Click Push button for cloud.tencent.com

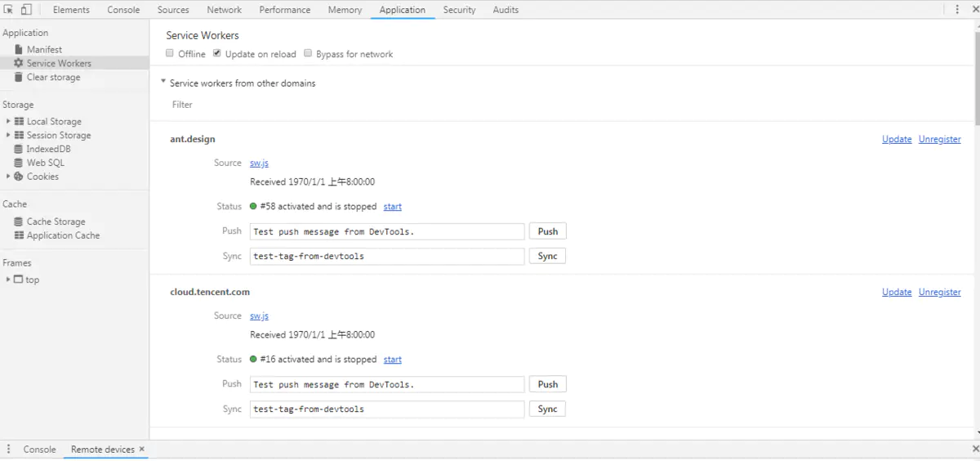[548, 384]
